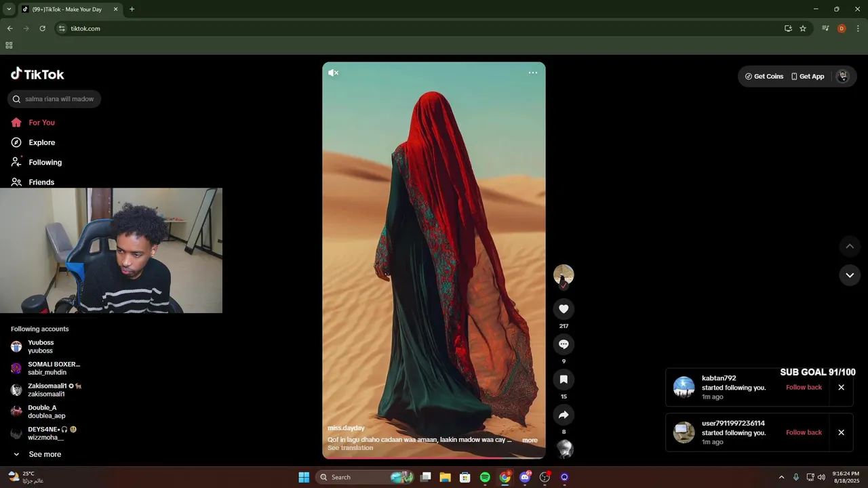
Task: Open the Chrome apps grid in bookmarks bar
Action: pos(9,45)
